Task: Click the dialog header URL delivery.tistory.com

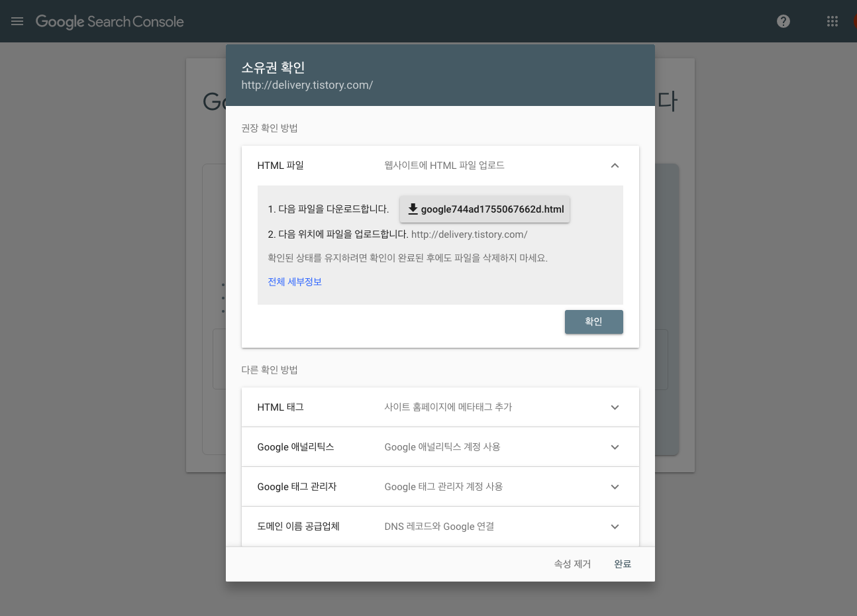Action: click(307, 85)
